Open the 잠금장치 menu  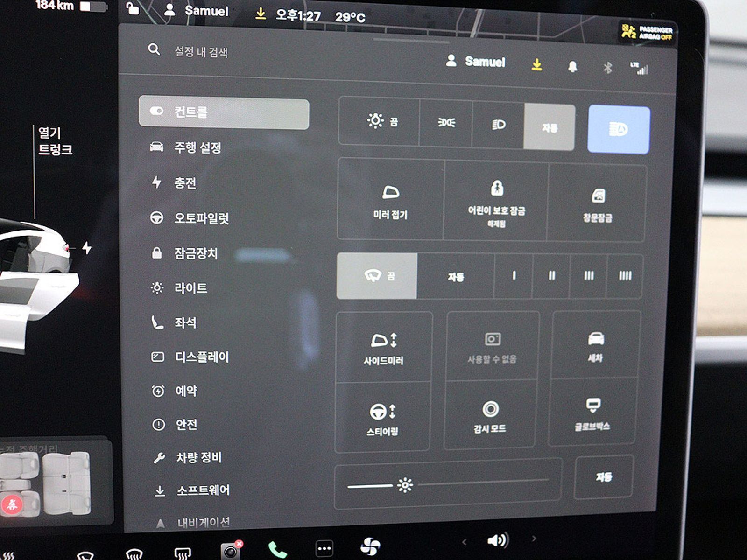(x=184, y=253)
